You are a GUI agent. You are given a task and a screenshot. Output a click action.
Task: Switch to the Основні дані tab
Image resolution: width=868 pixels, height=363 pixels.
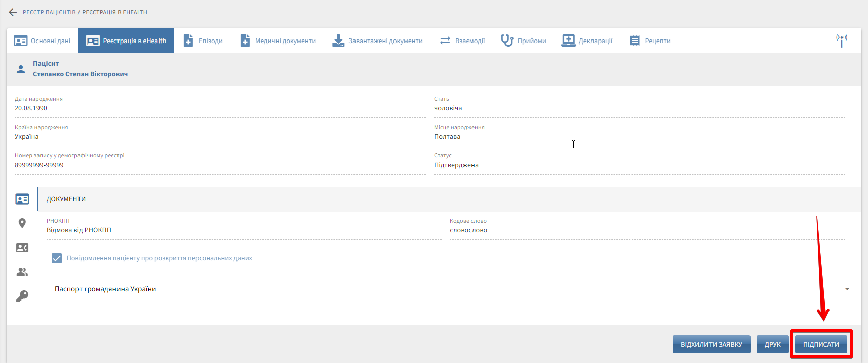(43, 41)
